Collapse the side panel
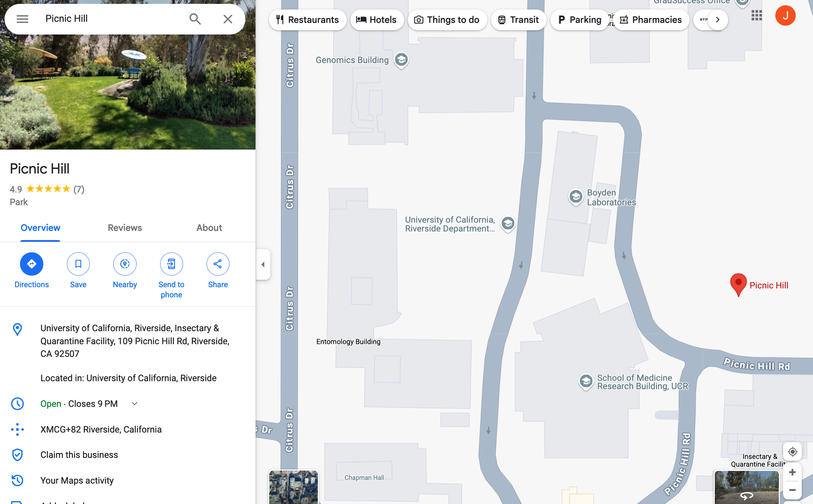This screenshot has height=504, width=813. [x=263, y=265]
